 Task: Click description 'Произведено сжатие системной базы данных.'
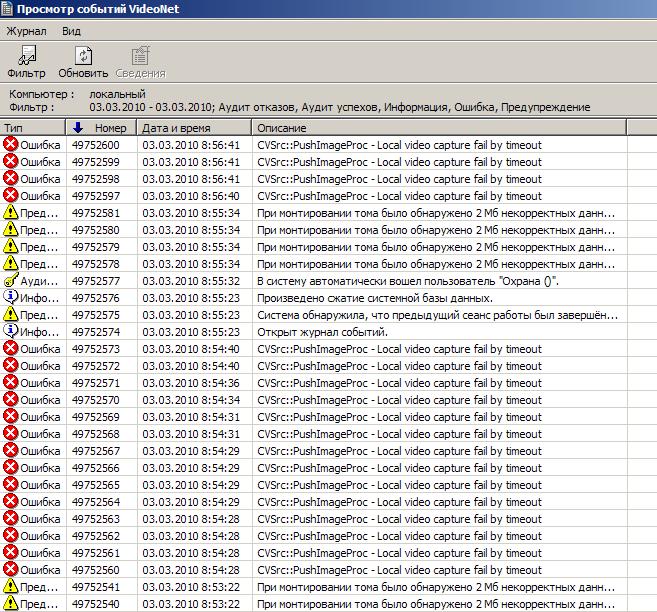point(375,298)
